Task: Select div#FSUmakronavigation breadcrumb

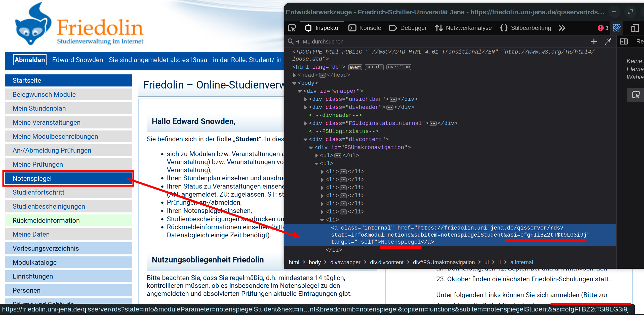Action: coord(444,262)
